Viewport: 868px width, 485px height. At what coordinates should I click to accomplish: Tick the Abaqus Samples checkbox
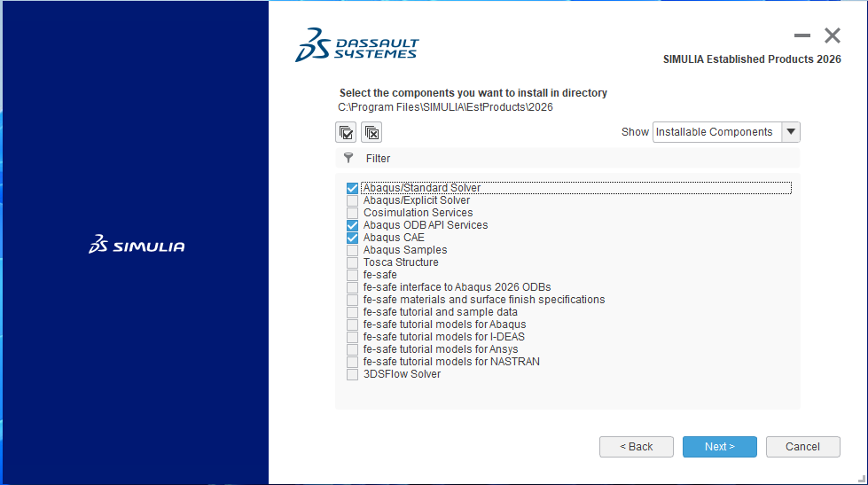(x=352, y=250)
